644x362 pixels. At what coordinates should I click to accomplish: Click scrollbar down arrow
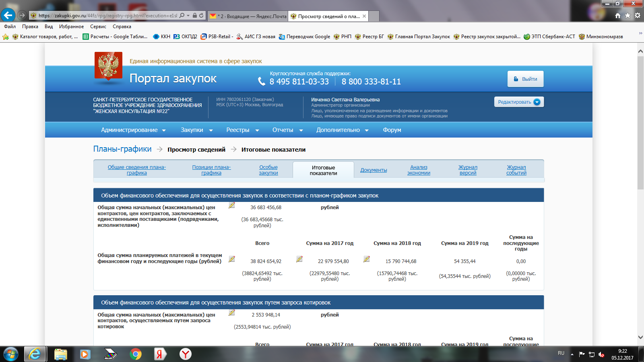pos(640,337)
